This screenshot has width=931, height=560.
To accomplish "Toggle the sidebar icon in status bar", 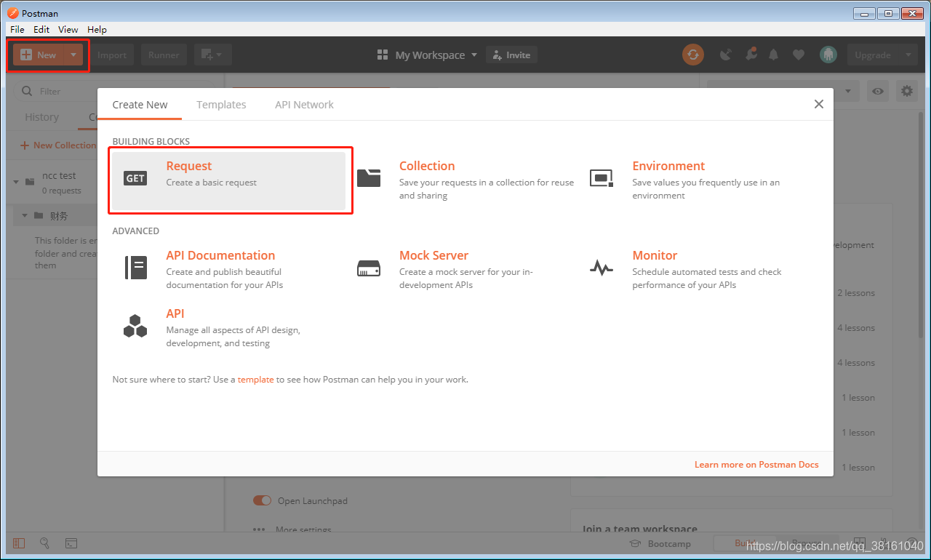I will (19, 543).
